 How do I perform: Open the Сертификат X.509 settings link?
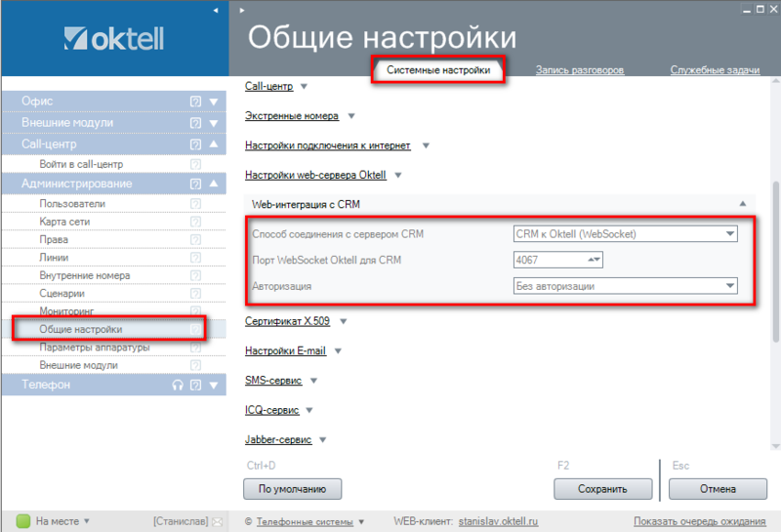tap(287, 321)
